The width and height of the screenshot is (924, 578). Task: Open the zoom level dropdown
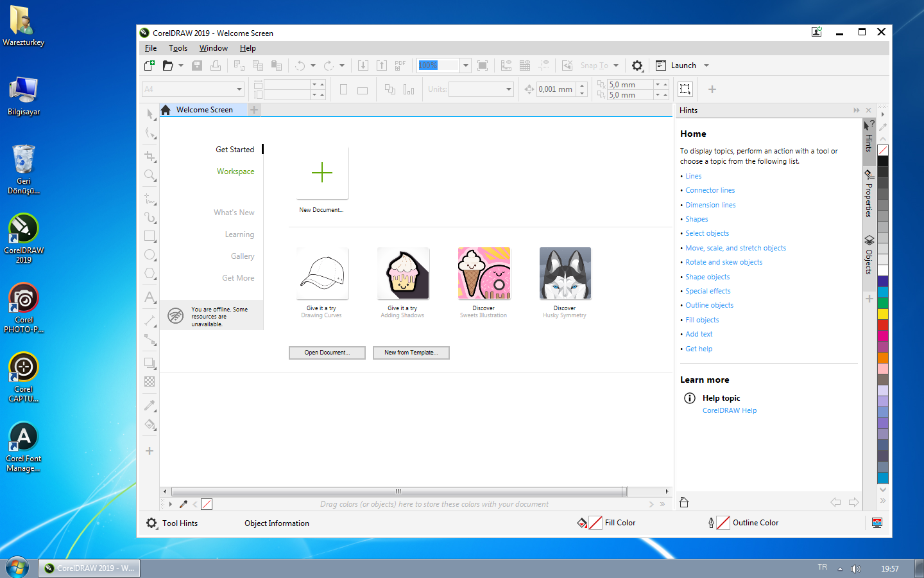[x=466, y=66]
